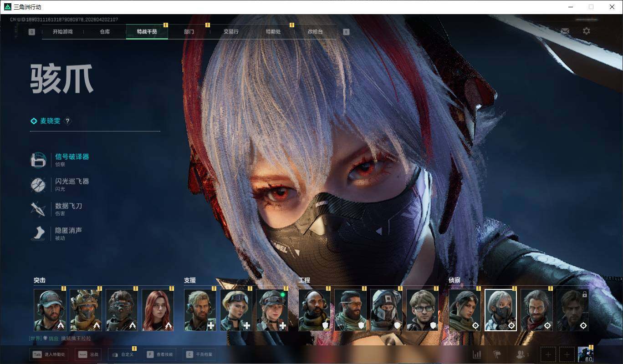Click the 突击 class heading
The height and width of the screenshot is (364, 623).
click(40, 280)
